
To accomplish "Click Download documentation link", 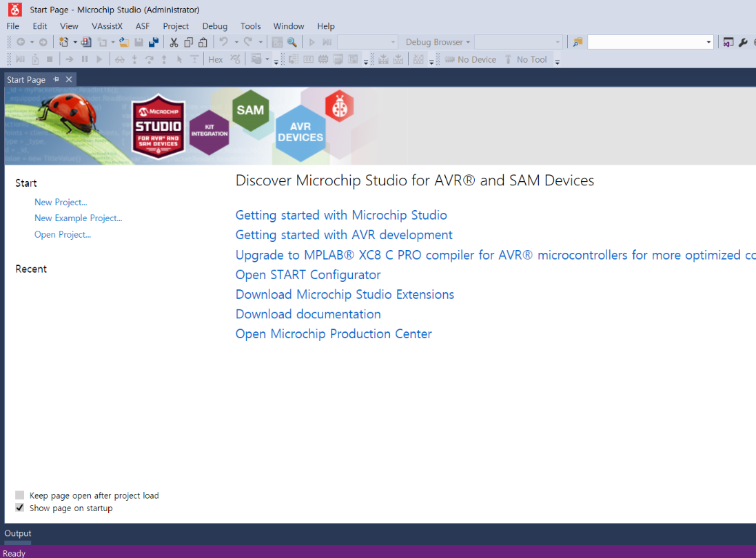I will pyautogui.click(x=307, y=313).
